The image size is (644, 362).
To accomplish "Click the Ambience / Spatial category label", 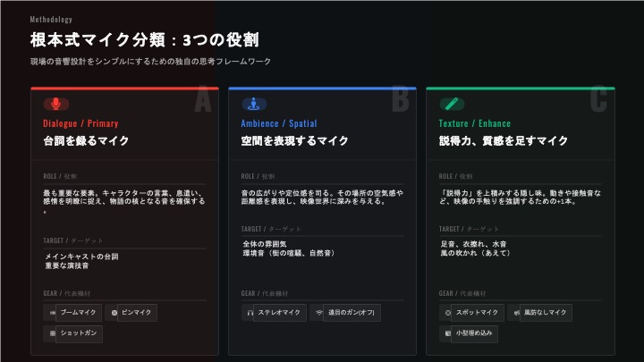I will [x=279, y=123].
